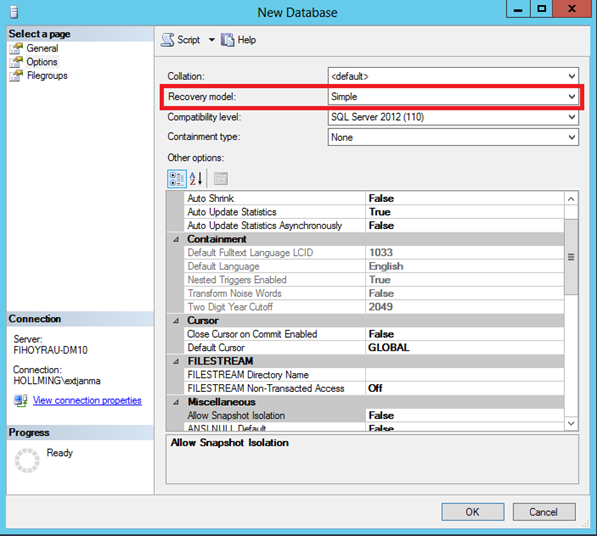Click the FILESTREAM Directory Name value field
This screenshot has height=536, width=597.
pyautogui.click(x=465, y=375)
